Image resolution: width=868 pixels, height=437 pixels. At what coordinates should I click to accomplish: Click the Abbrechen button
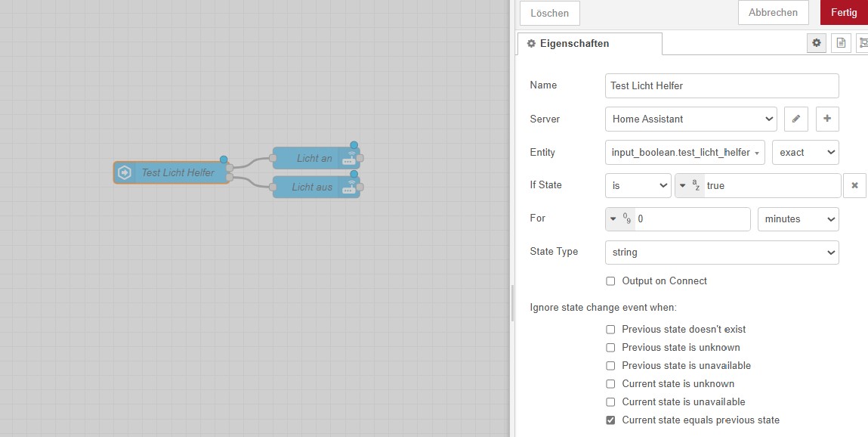(x=773, y=13)
